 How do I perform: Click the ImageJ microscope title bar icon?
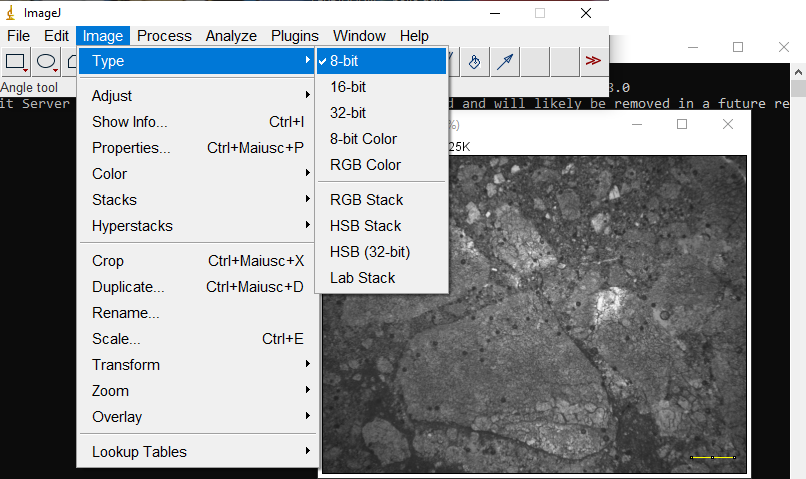(10, 13)
